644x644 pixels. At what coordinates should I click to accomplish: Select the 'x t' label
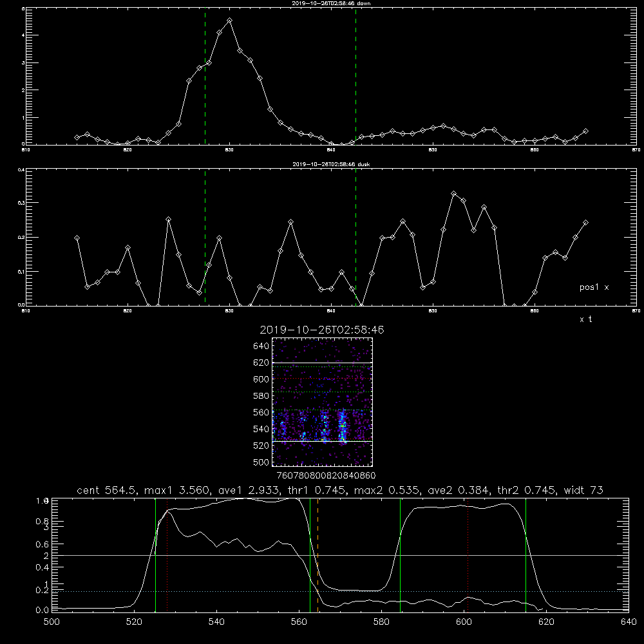(x=585, y=319)
